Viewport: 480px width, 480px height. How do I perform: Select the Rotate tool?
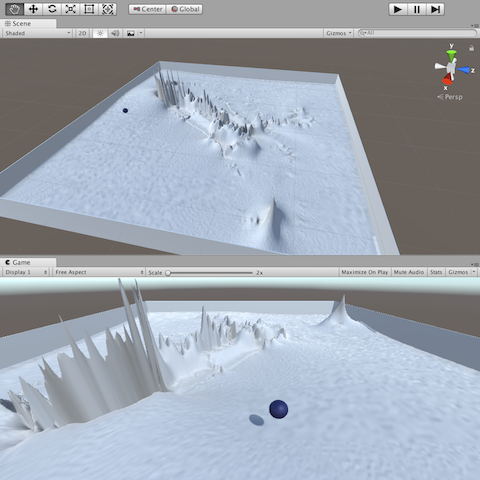[x=52, y=9]
